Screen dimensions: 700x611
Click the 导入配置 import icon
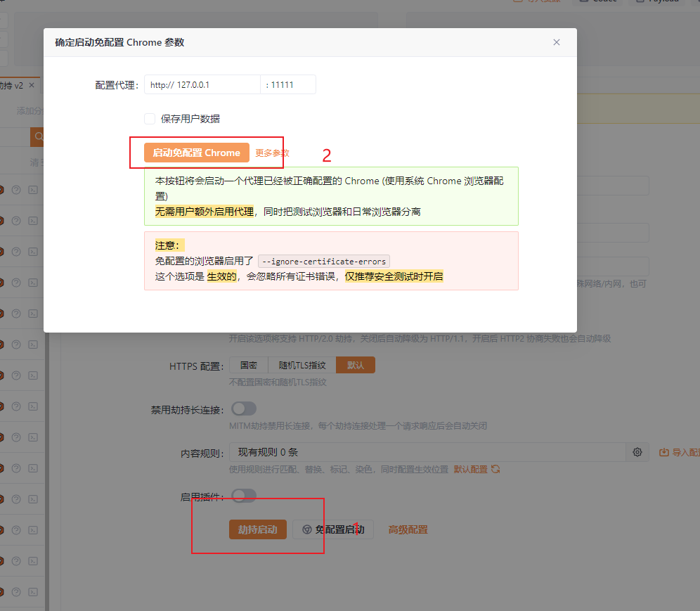pyautogui.click(x=664, y=452)
